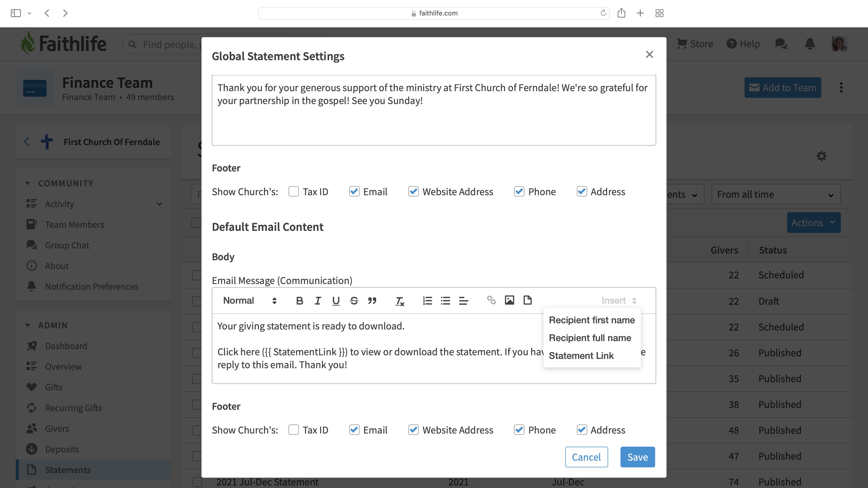Uncheck Phone in email footer

coord(519,430)
